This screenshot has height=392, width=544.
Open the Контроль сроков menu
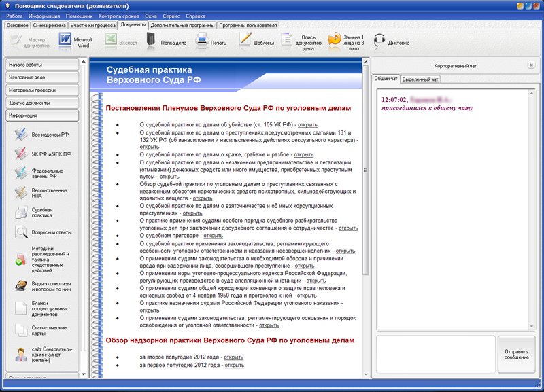click(118, 15)
